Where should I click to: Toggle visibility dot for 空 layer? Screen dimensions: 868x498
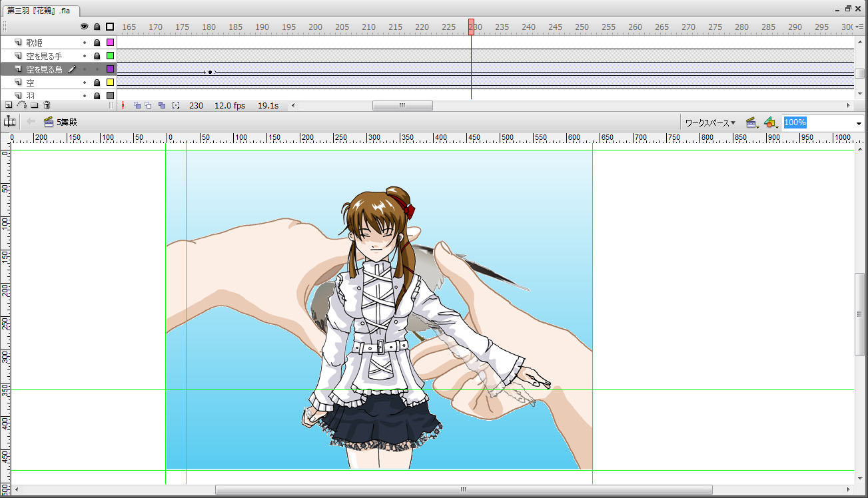click(x=85, y=83)
